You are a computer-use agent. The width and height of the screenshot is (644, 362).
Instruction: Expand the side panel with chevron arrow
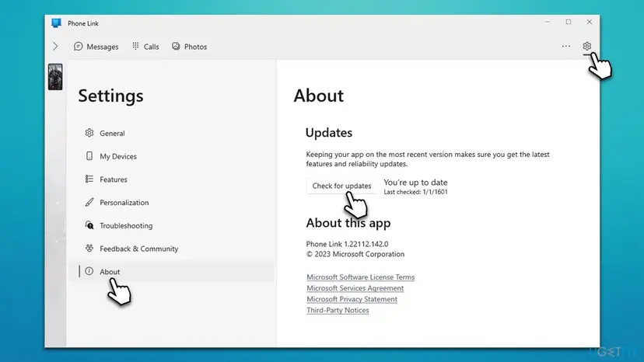click(55, 47)
